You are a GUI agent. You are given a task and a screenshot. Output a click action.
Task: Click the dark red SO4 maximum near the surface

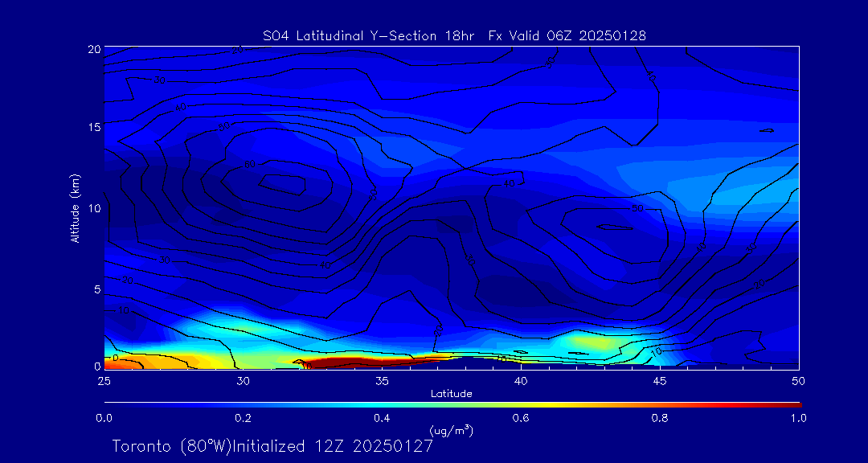pyautogui.click(x=354, y=363)
